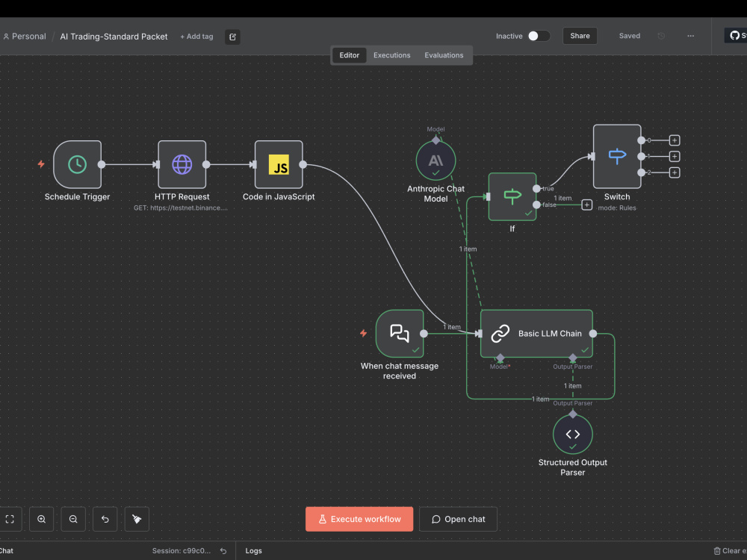Switch to the Editor tab
This screenshot has height=560, width=747.
click(349, 55)
